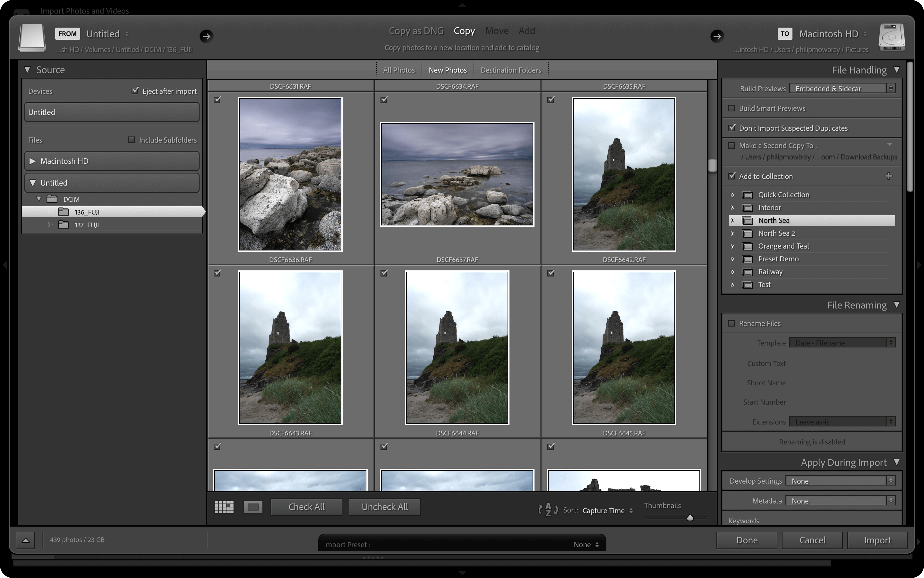924x578 pixels.
Task: Start import with Import button
Action: 877,540
